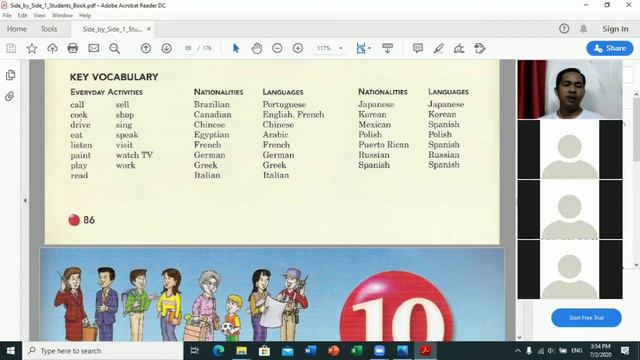
Task: Open the File menu
Action: pyautogui.click(x=7, y=16)
